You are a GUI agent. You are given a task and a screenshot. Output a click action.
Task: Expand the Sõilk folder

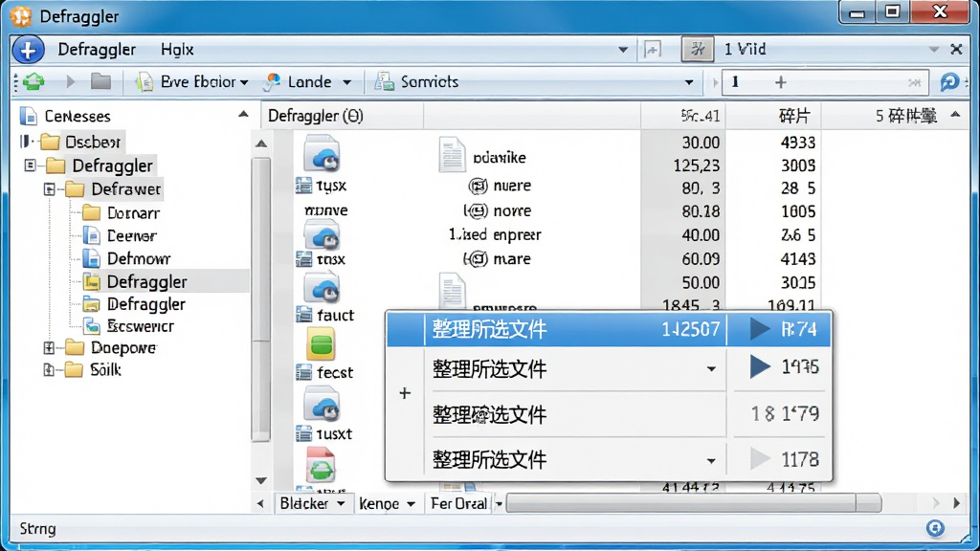coord(50,370)
